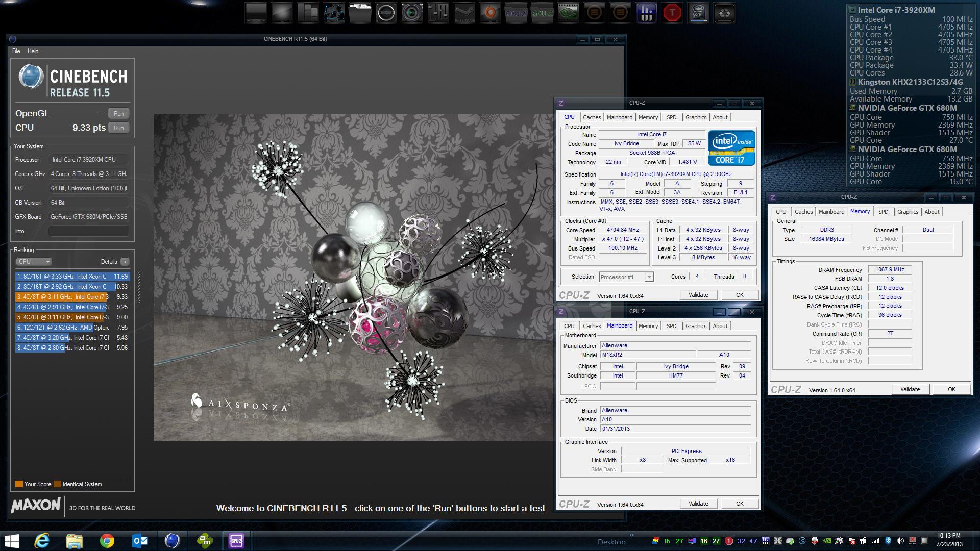Click Validate in the Memory CPU-Z window

910,389
